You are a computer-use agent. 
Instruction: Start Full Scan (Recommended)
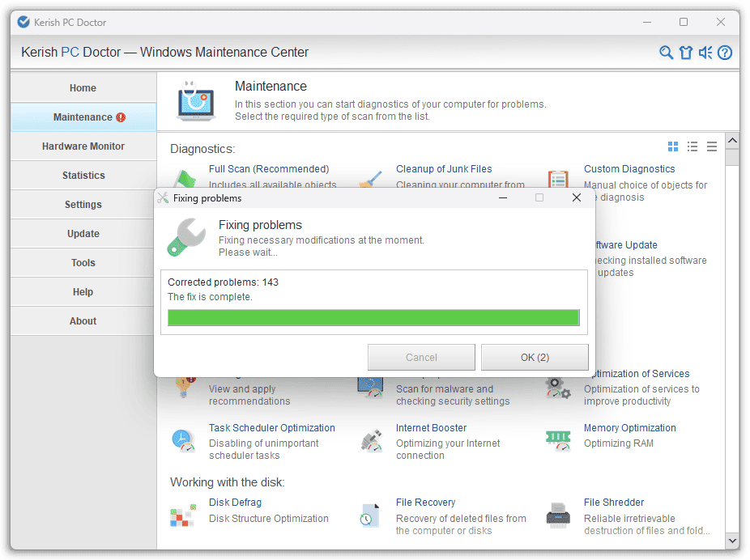coord(269,169)
